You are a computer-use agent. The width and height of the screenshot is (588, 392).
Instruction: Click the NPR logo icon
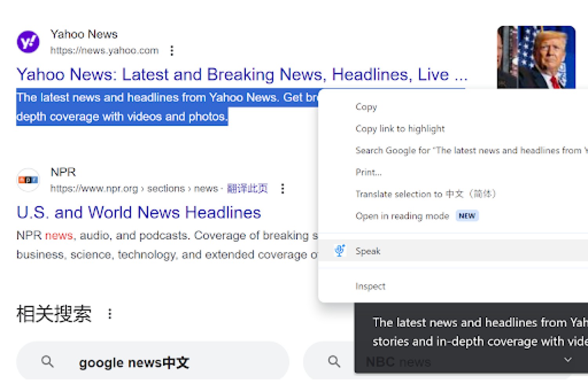point(28,180)
